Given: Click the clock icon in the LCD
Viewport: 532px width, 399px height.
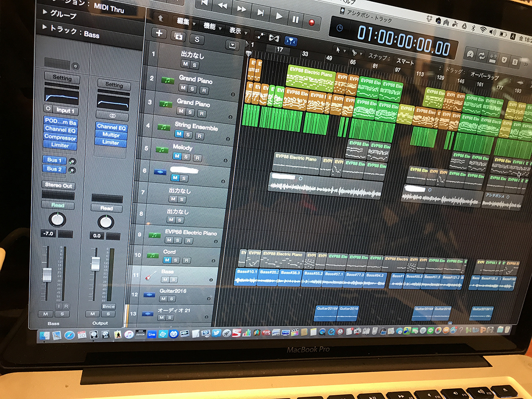Looking at the screenshot, I should pos(340,28).
